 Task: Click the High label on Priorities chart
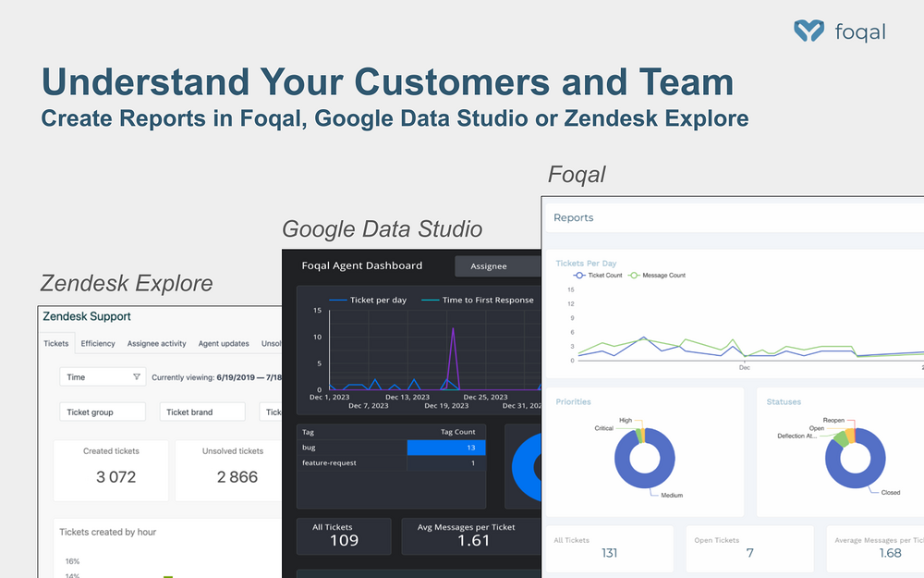click(626, 421)
